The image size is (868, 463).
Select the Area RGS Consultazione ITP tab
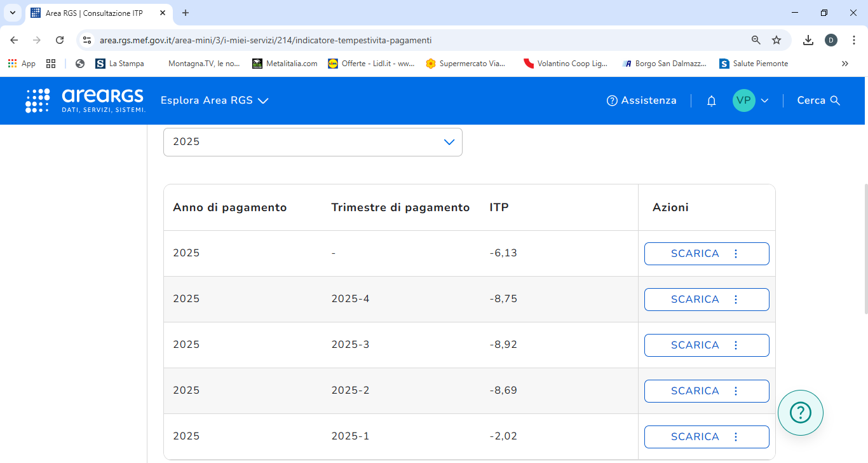tap(94, 13)
